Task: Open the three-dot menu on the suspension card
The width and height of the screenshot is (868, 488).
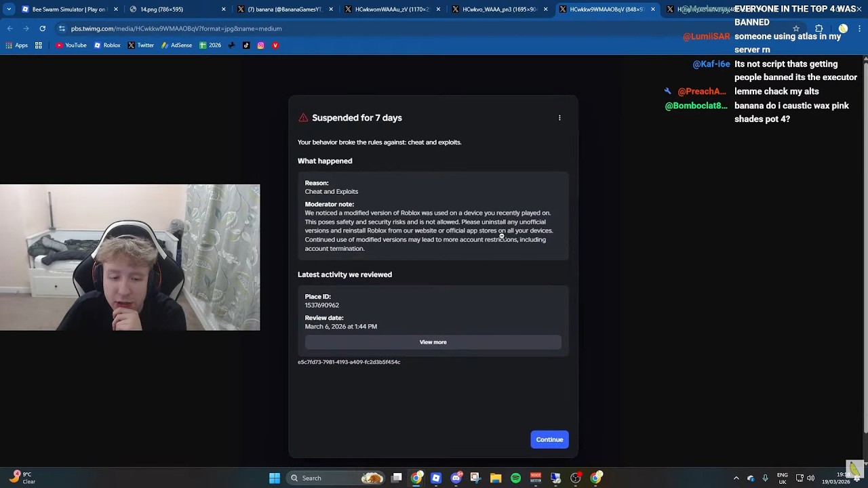Action: [559, 118]
